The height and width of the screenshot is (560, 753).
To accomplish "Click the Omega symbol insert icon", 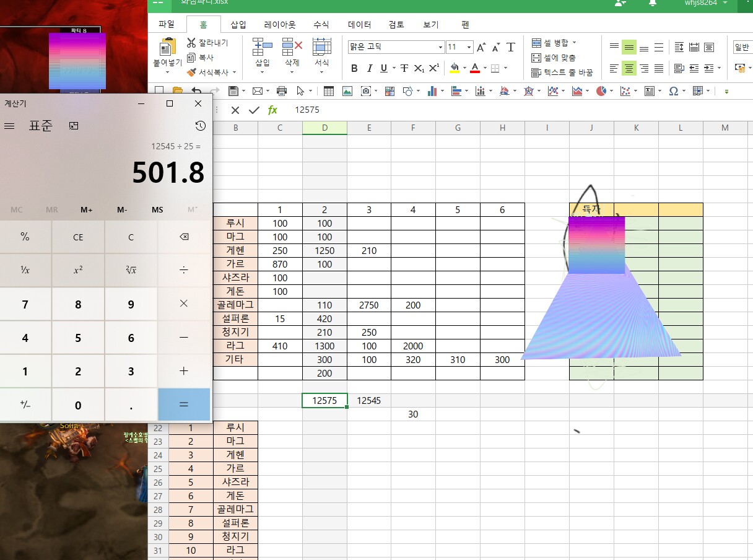I will click(x=673, y=91).
